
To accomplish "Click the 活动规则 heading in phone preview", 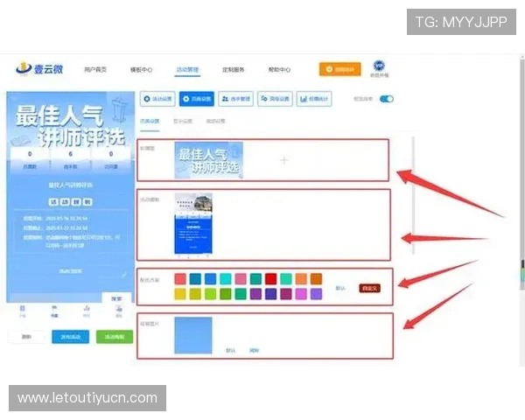I will 71,202.
